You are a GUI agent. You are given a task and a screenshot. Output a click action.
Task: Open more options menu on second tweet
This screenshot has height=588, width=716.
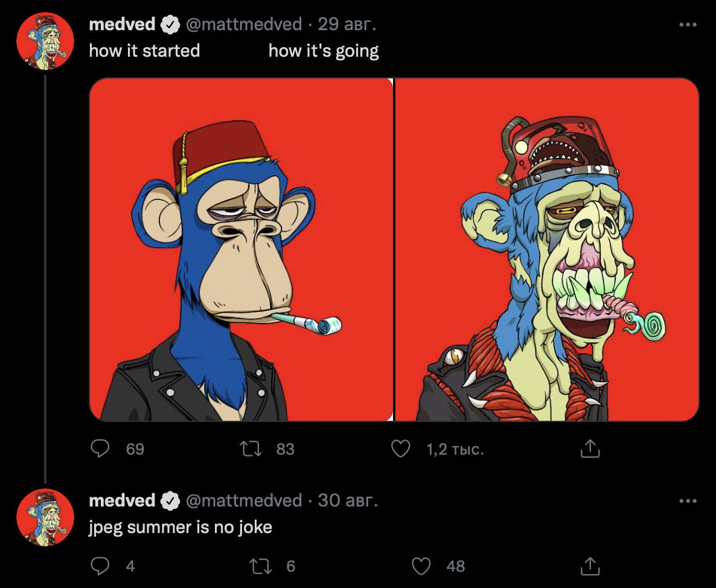[688, 501]
